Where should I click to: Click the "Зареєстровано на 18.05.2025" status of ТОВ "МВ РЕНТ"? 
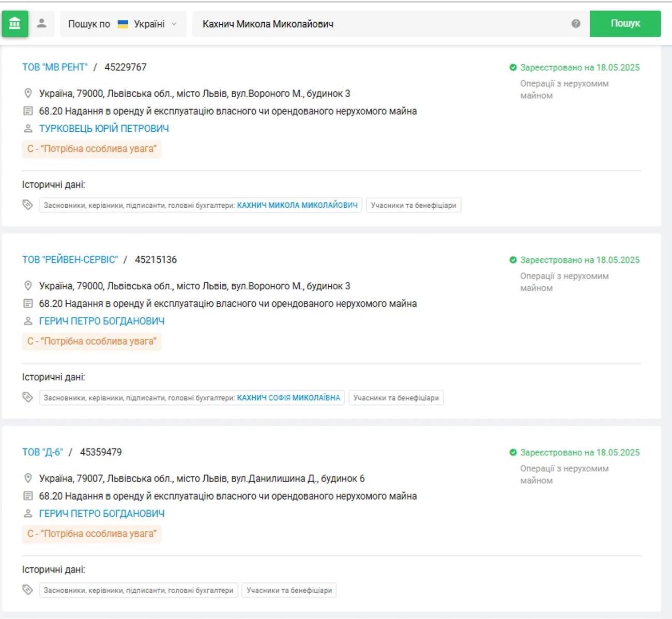[579, 68]
